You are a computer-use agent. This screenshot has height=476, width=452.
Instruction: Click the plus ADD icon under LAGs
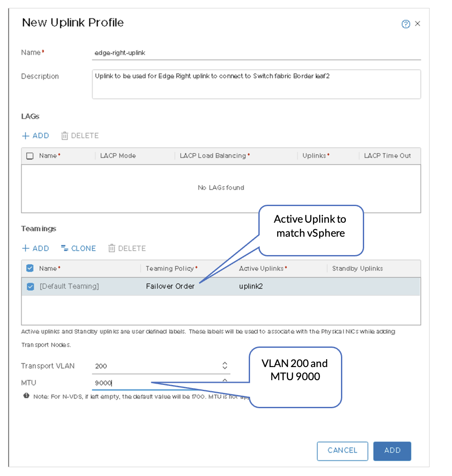coord(25,136)
